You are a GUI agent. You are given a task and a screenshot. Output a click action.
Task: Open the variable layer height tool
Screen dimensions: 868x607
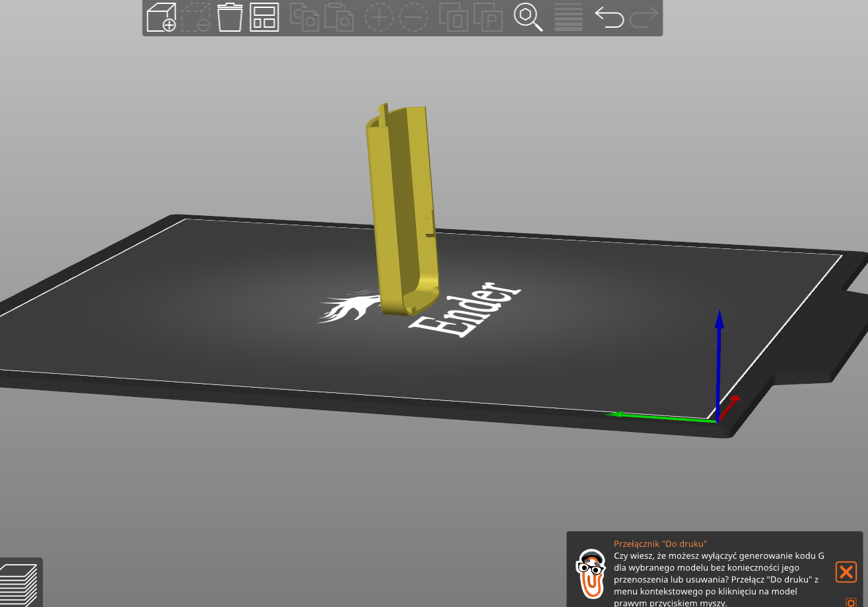click(x=568, y=17)
